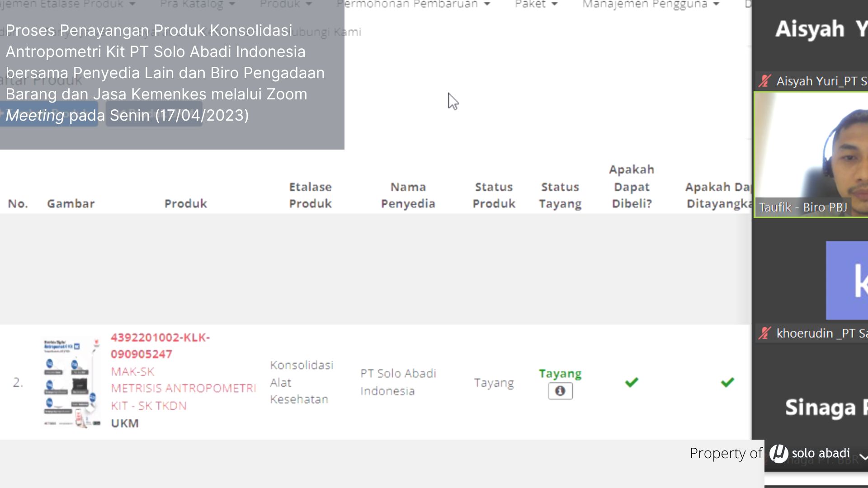Click the UKM label under product
The image size is (868, 488).
tap(125, 423)
